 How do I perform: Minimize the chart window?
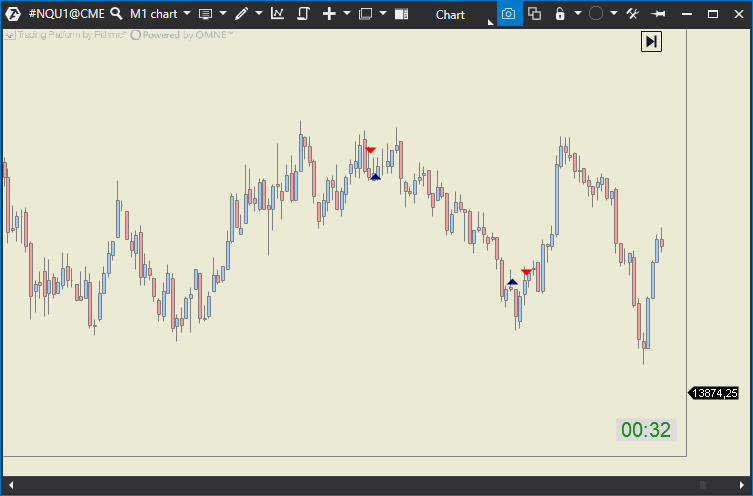[x=687, y=14]
